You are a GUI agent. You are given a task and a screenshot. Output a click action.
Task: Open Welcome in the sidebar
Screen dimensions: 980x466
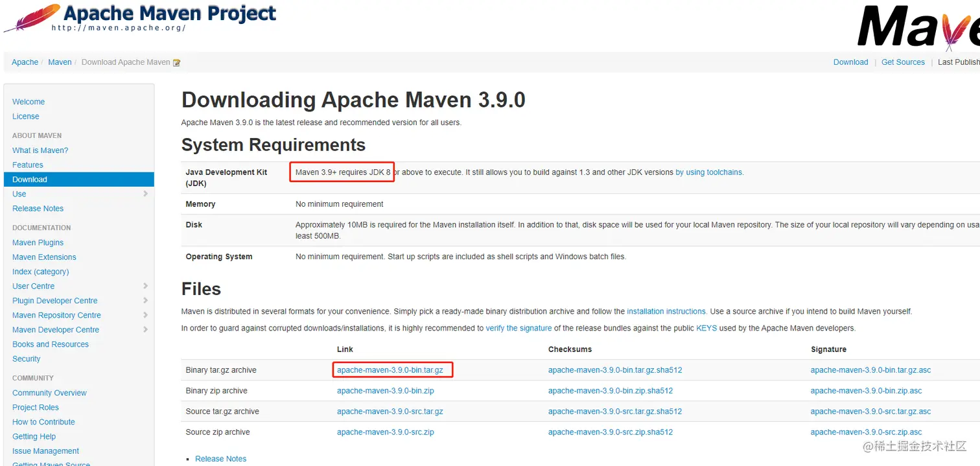(29, 102)
